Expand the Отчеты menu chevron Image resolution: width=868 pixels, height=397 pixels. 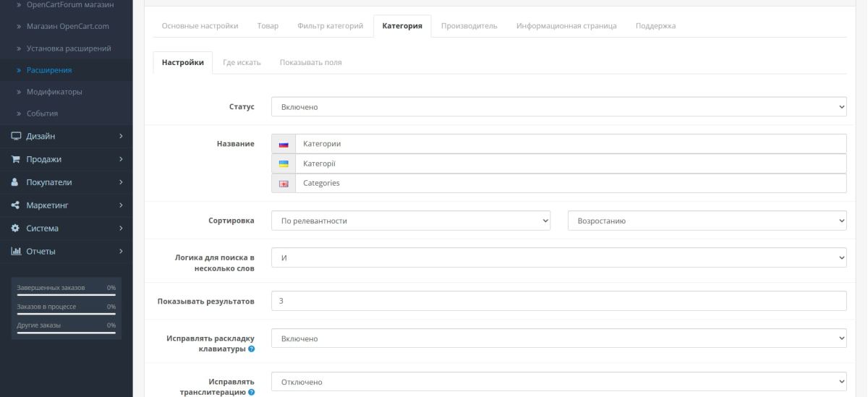pos(121,252)
